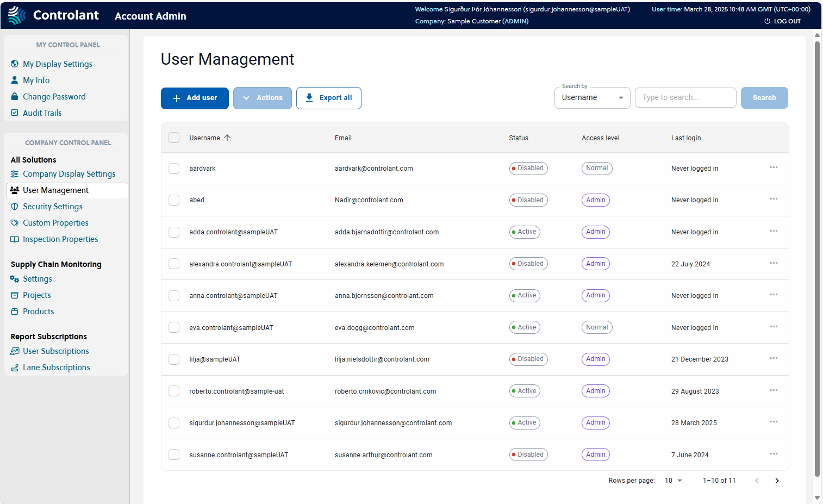Screen dimensions: 823x504
Task: Click the lock icon for Change Password
Action: click(x=15, y=97)
